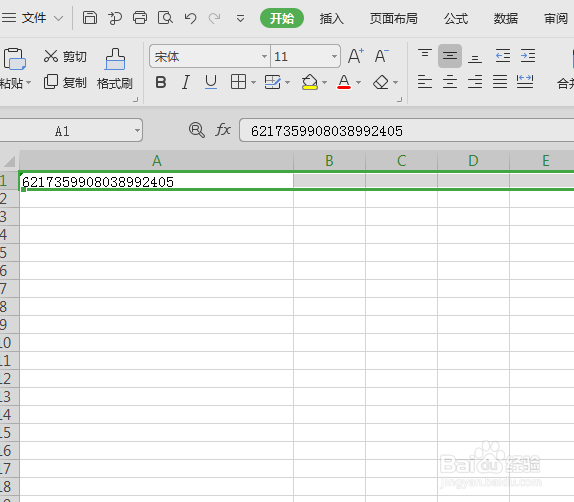Open clipboard group dialog launcher
Screen dimensions: 574x502
pyautogui.click(x=135, y=100)
